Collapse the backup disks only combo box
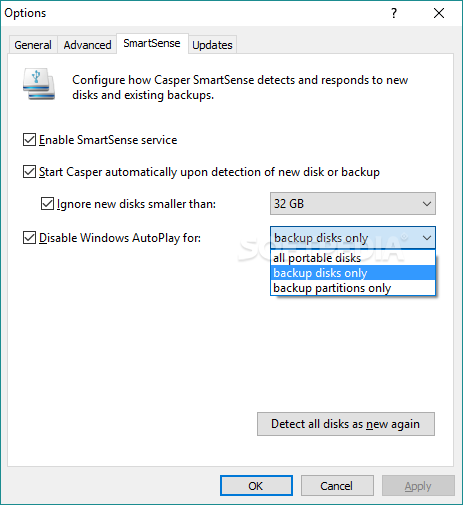The image size is (463, 505). click(353, 238)
